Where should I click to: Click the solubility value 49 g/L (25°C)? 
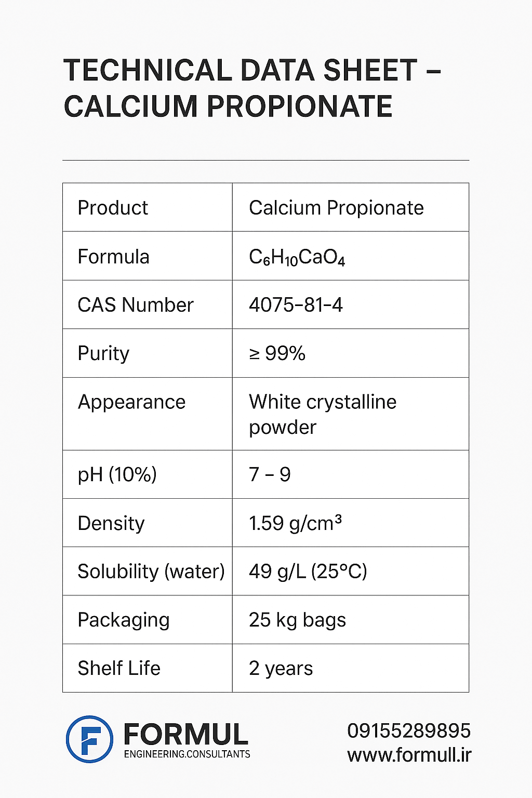pos(308,571)
